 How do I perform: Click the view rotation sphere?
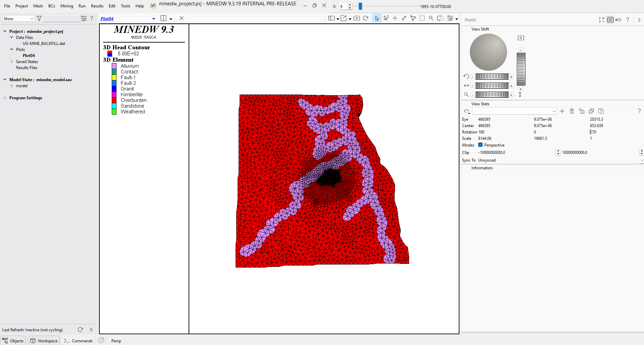488,52
